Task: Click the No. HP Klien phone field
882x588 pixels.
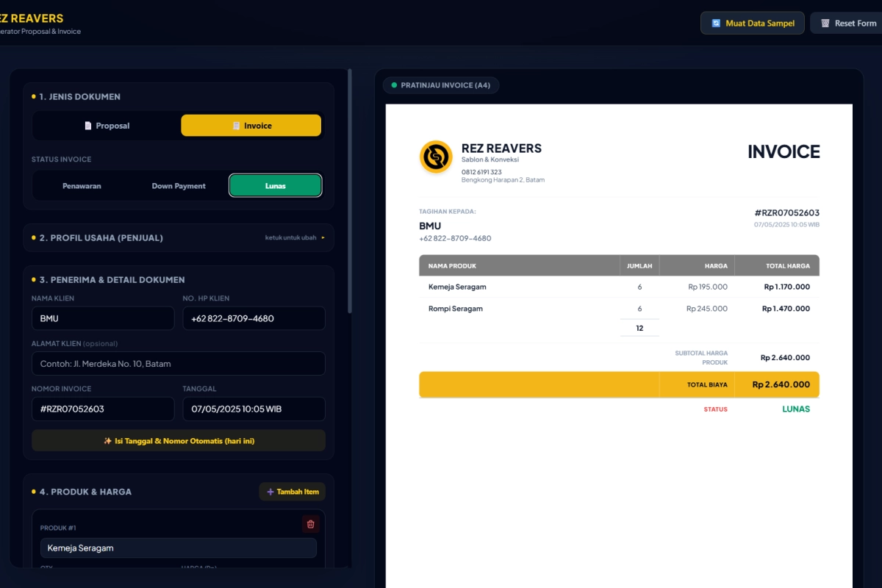Action: [x=254, y=319]
